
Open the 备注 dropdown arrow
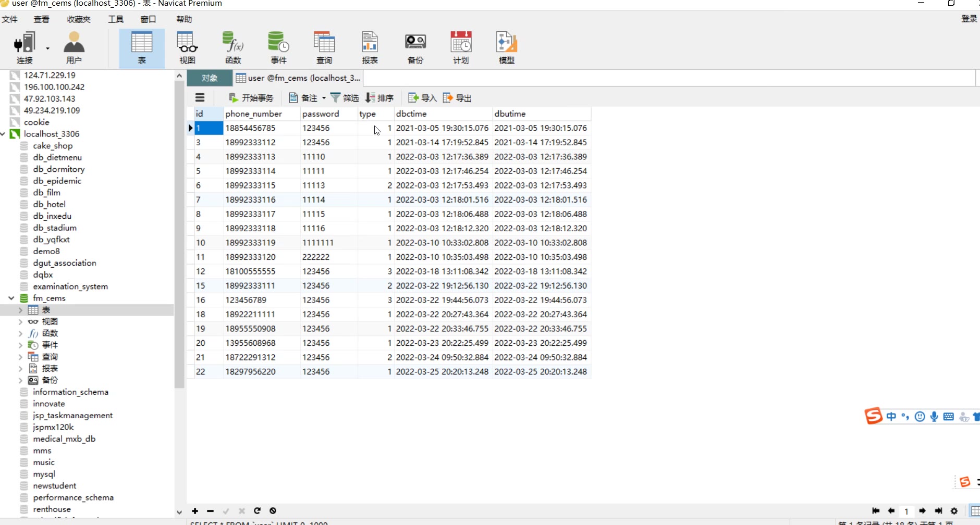(324, 98)
